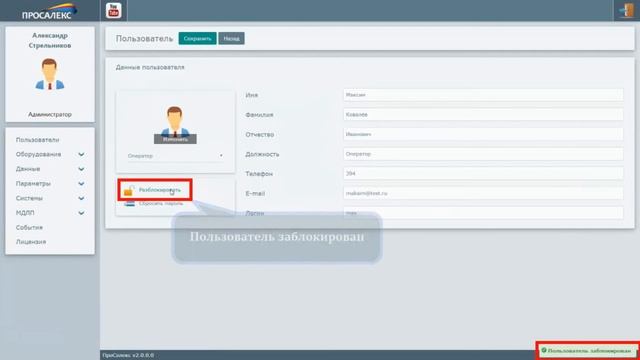
Task: Expand the Оборудование chevron
Action: click(x=81, y=154)
